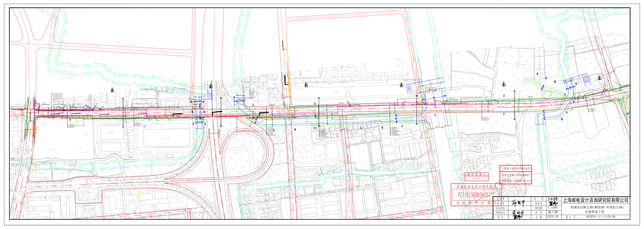Click the 审核 label cell
This screenshot has height=229, width=644.
coord(538,199)
